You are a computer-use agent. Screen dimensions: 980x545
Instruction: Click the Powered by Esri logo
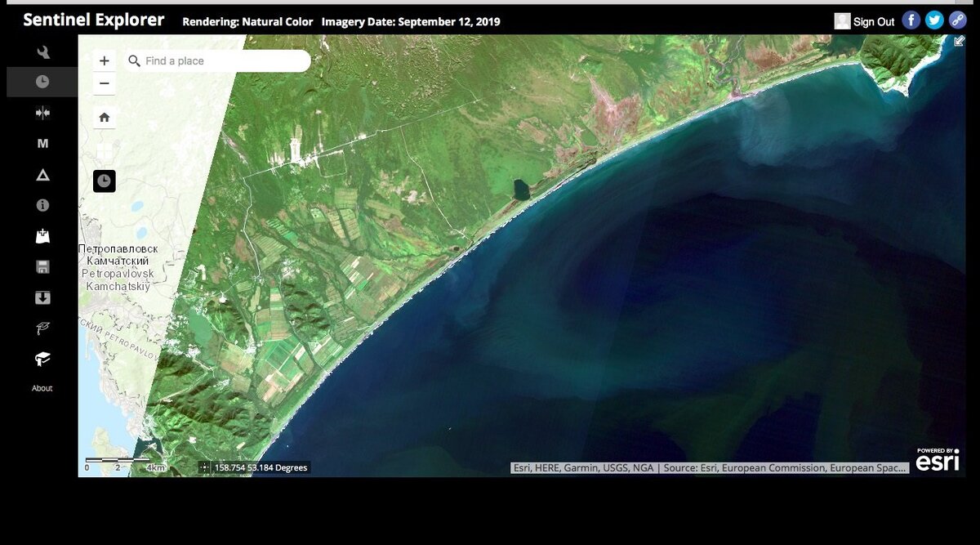pyautogui.click(x=937, y=460)
